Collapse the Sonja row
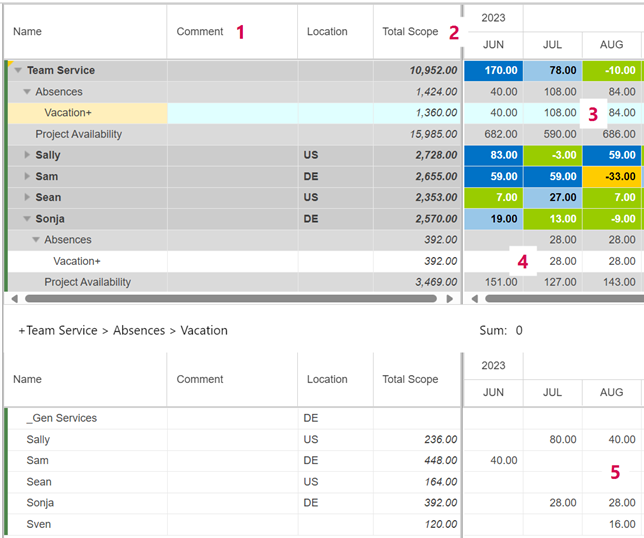This screenshot has height=538, width=644. click(27, 219)
